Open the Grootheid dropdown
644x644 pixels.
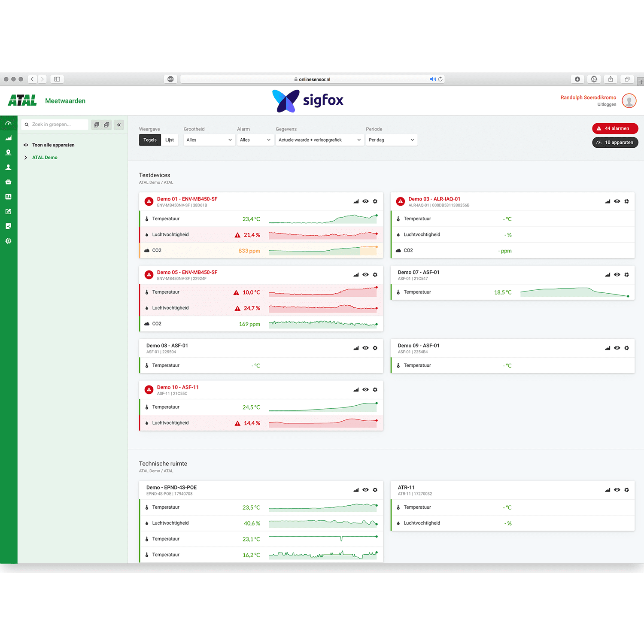tap(209, 140)
